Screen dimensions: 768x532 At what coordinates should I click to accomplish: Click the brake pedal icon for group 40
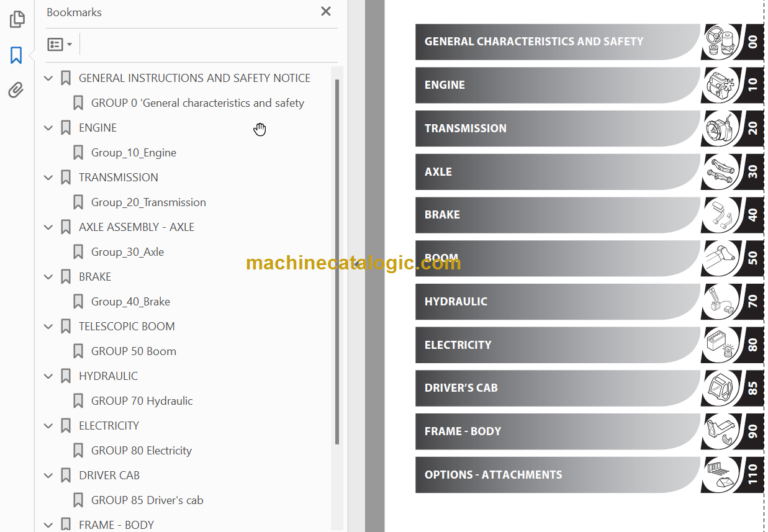point(720,215)
